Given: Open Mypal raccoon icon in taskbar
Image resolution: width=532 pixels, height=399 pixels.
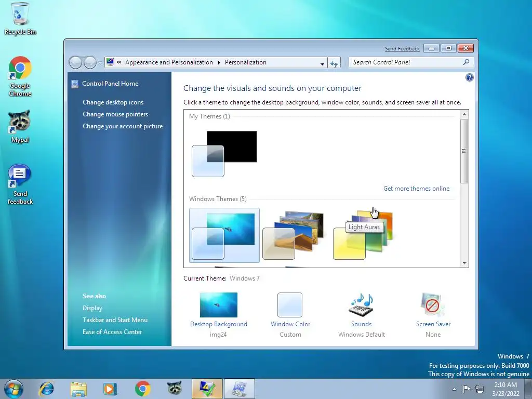Looking at the screenshot, I should 175,389.
